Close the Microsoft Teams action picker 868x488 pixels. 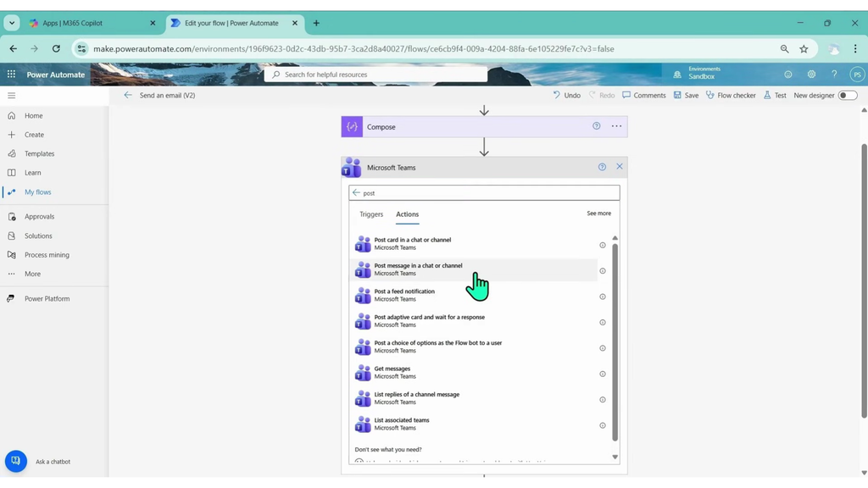coord(620,167)
